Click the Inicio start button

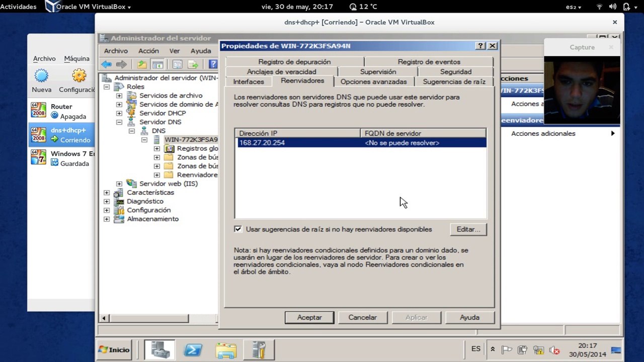114,349
